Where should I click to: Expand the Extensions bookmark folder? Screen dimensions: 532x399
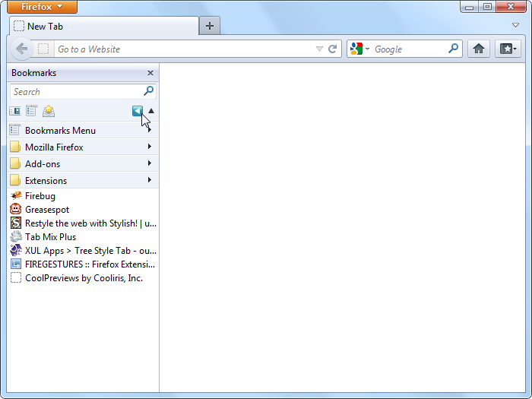coord(46,181)
